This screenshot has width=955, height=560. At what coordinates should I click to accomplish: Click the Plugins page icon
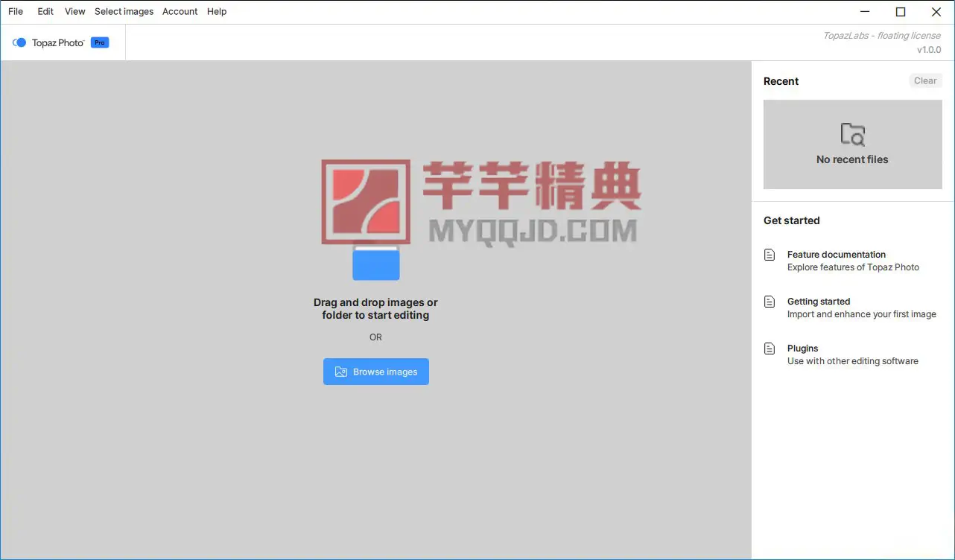click(x=770, y=349)
